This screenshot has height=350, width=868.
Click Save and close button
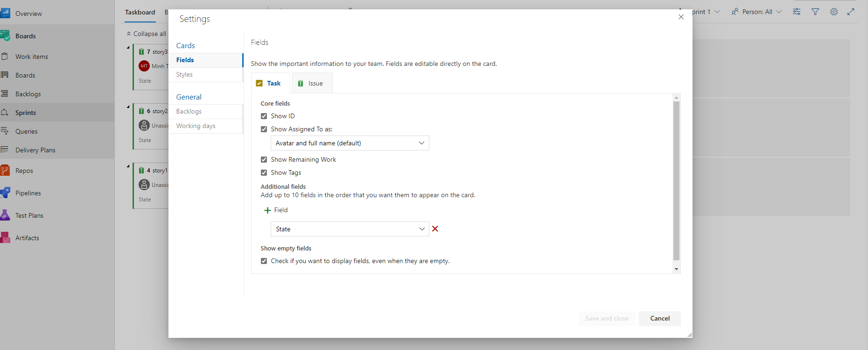coord(607,318)
